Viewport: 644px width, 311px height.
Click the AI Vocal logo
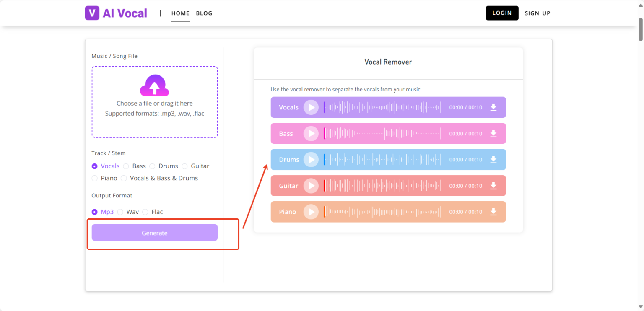tap(116, 13)
